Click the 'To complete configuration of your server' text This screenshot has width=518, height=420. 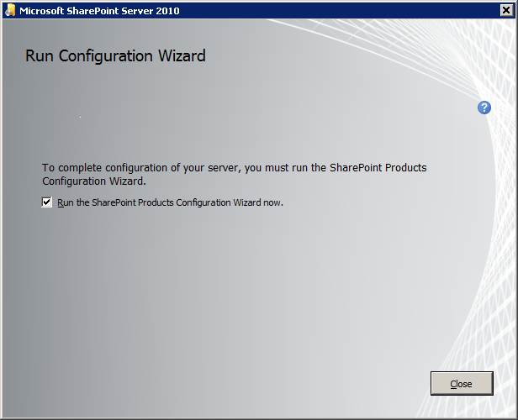point(143,168)
